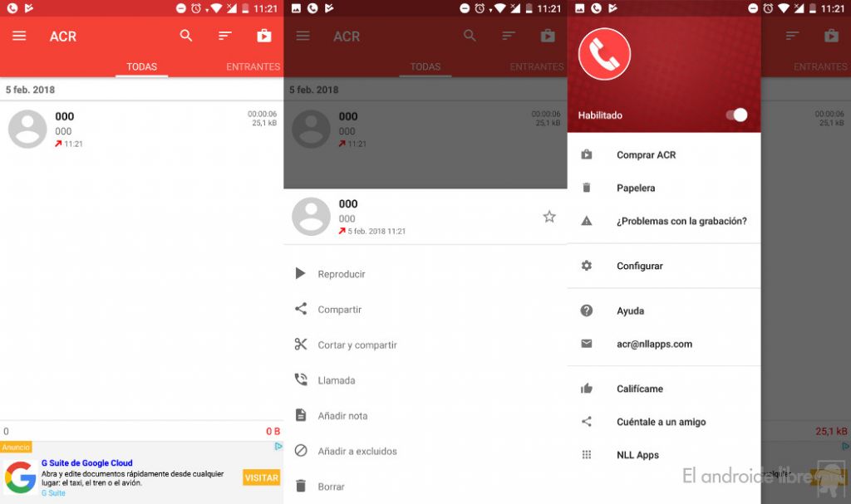Tap the search magnifier in first ACR toolbar
The width and height of the screenshot is (851, 504).
(186, 36)
